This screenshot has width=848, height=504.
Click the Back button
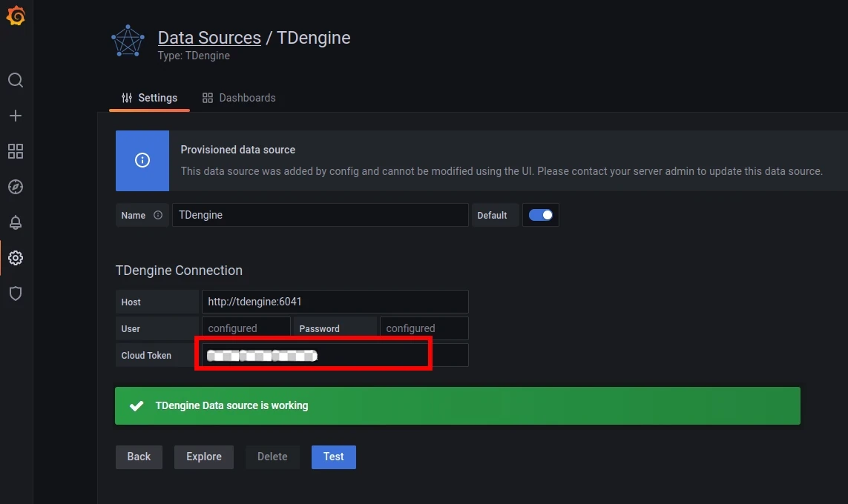[x=139, y=457]
